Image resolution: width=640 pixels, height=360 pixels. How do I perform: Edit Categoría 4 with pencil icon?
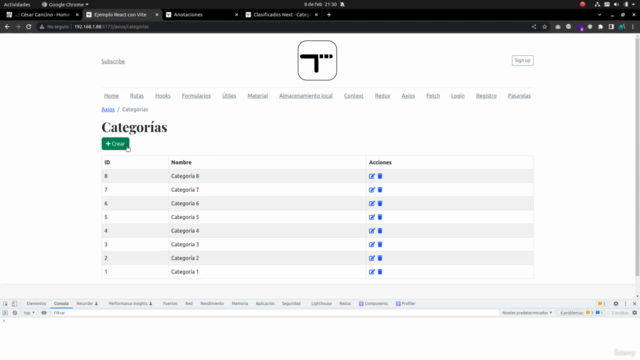pos(371,231)
